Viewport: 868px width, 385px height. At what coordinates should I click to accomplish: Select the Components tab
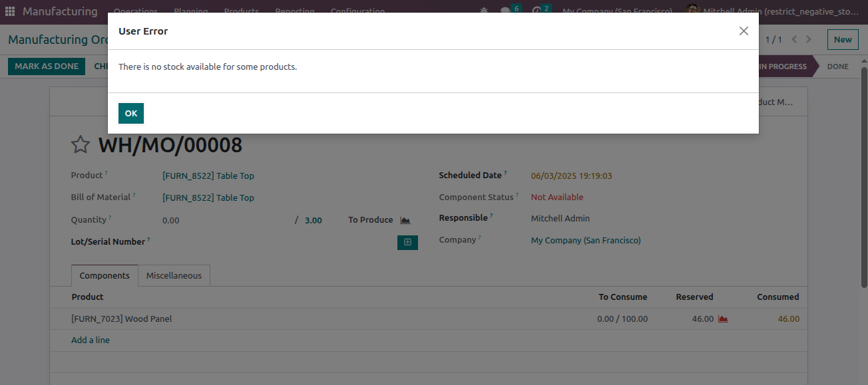[x=105, y=276]
